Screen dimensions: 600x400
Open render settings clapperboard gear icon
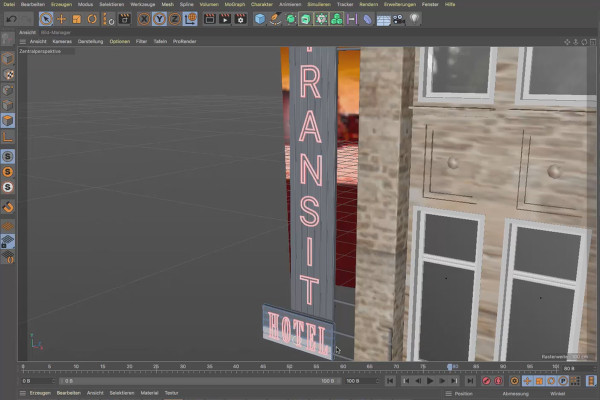pyautogui.click(x=240, y=19)
